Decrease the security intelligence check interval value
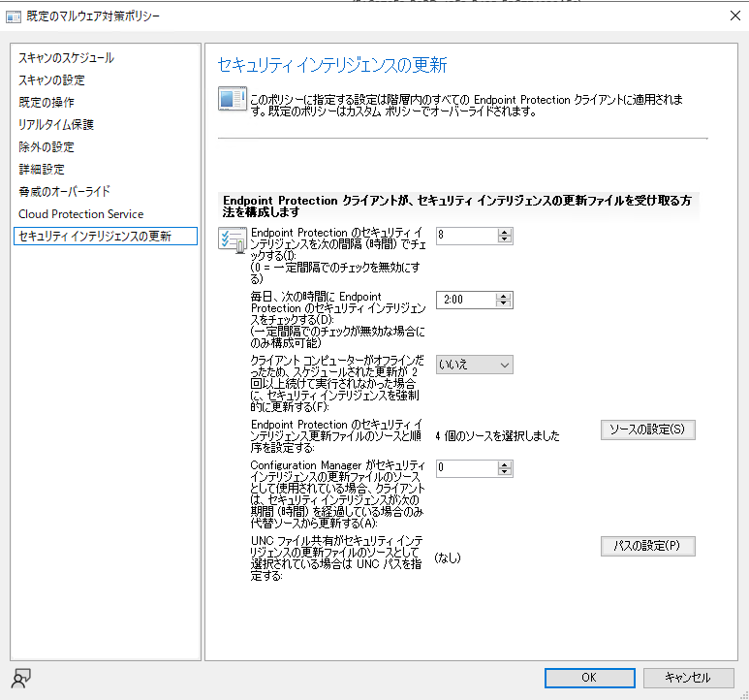Screen dimensions: 749x700 tap(504, 239)
